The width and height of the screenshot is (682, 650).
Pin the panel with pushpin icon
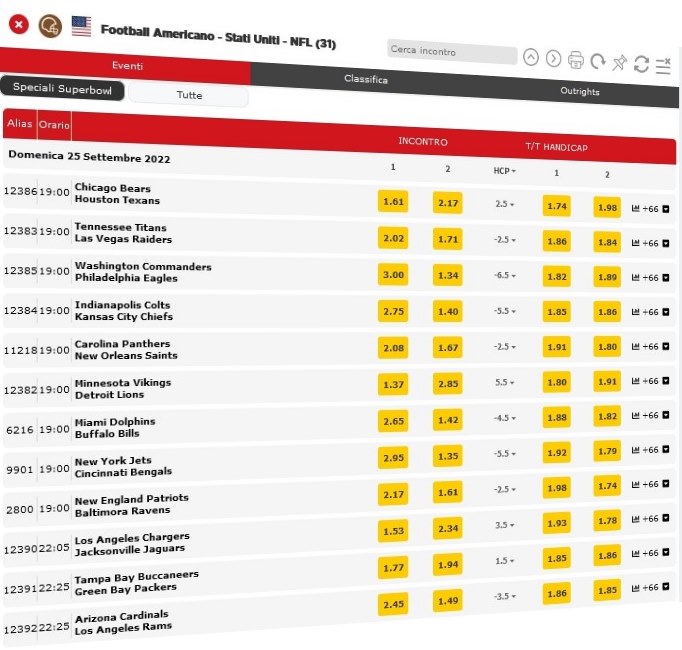coord(619,63)
